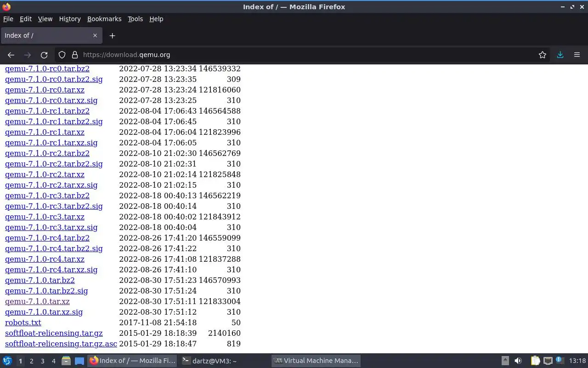Close the 'Index of /' tab

pos(95,35)
